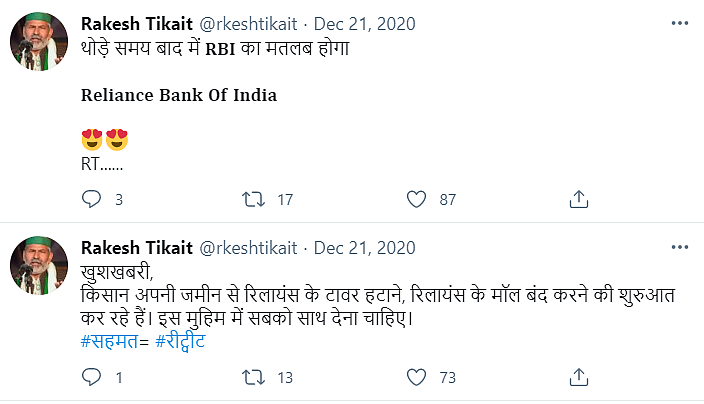Like the खुशखबरी tweet
This screenshot has width=704, height=404.
point(416,377)
